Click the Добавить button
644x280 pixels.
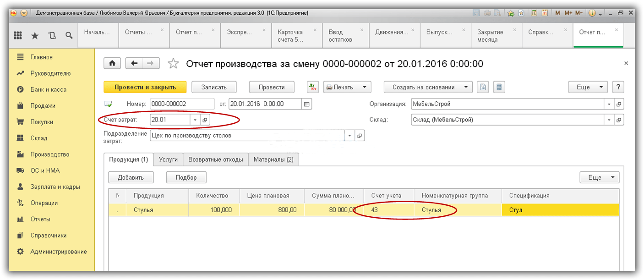tap(131, 177)
